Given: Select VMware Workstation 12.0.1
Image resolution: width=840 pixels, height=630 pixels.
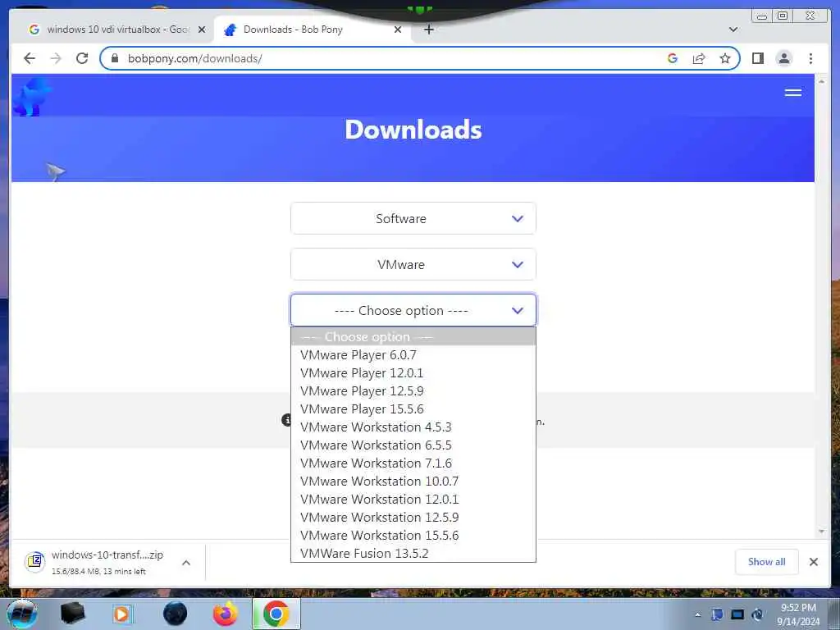Looking at the screenshot, I should point(413,500).
